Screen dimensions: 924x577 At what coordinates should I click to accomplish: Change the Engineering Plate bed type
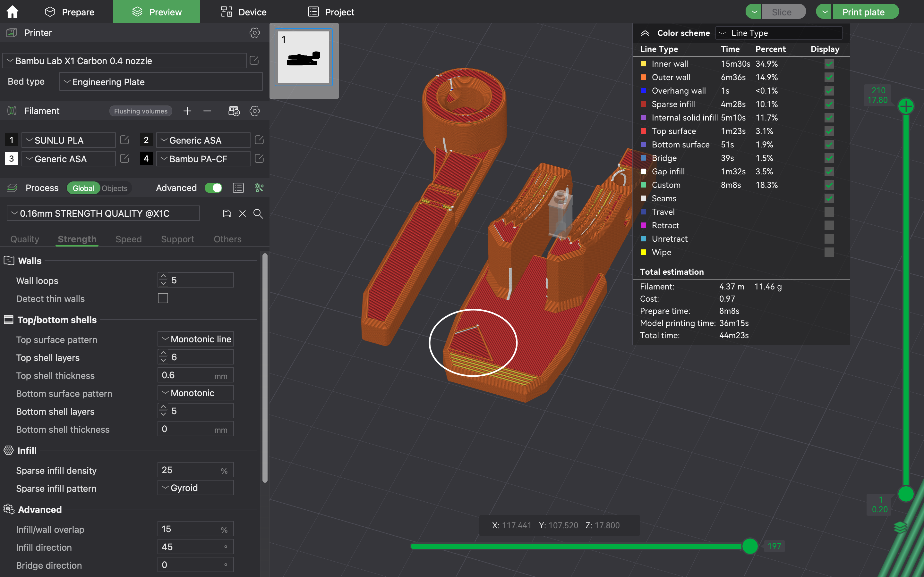click(x=160, y=81)
